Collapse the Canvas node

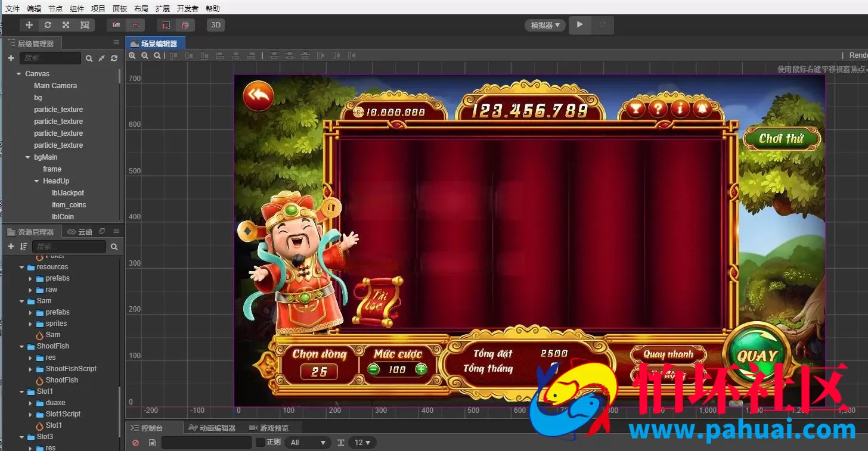(x=19, y=74)
